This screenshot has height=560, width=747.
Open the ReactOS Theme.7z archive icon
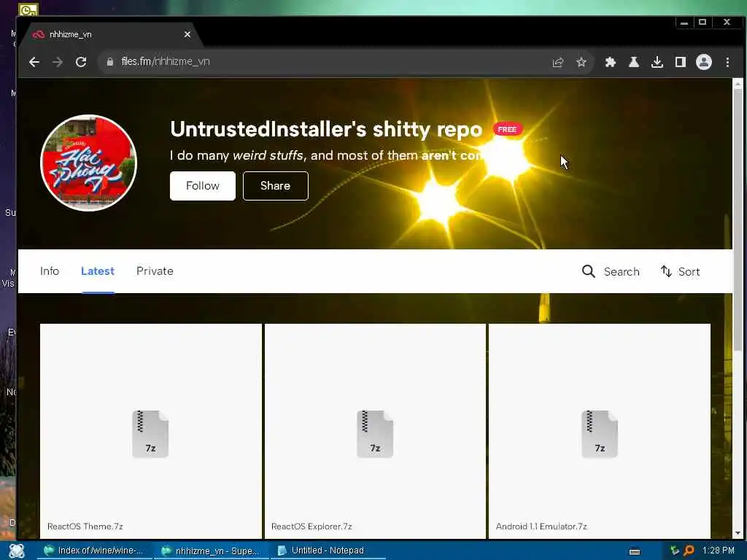(x=150, y=435)
